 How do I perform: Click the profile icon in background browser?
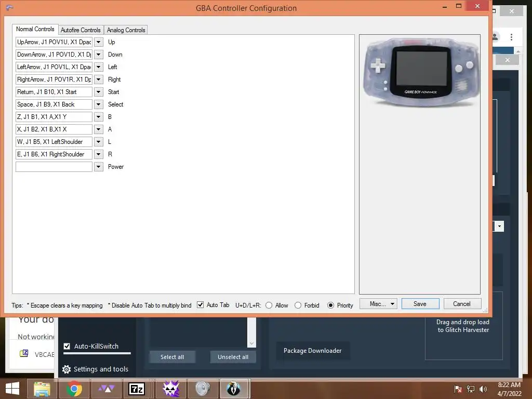pos(495,37)
